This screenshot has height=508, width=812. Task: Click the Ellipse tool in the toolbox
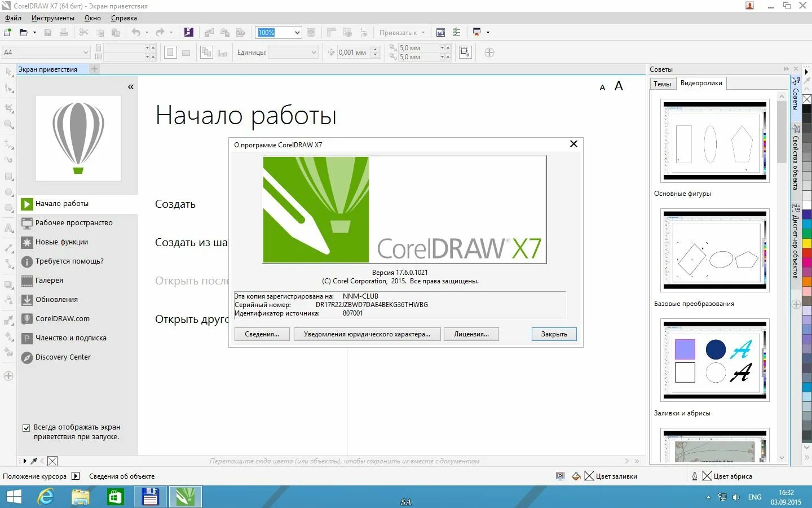(x=8, y=193)
